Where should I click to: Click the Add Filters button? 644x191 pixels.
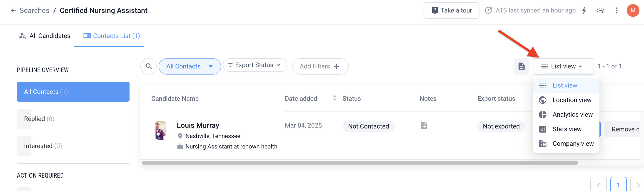pyautogui.click(x=320, y=66)
